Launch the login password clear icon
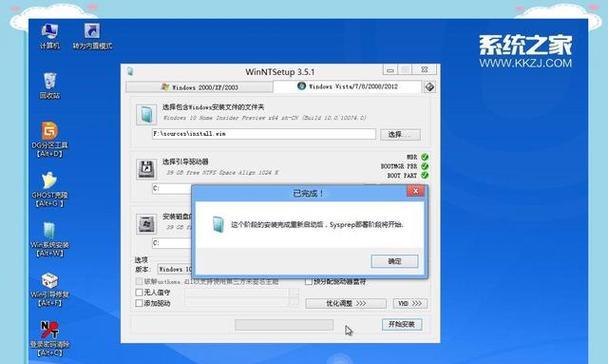The image size is (608, 364). 50,338
